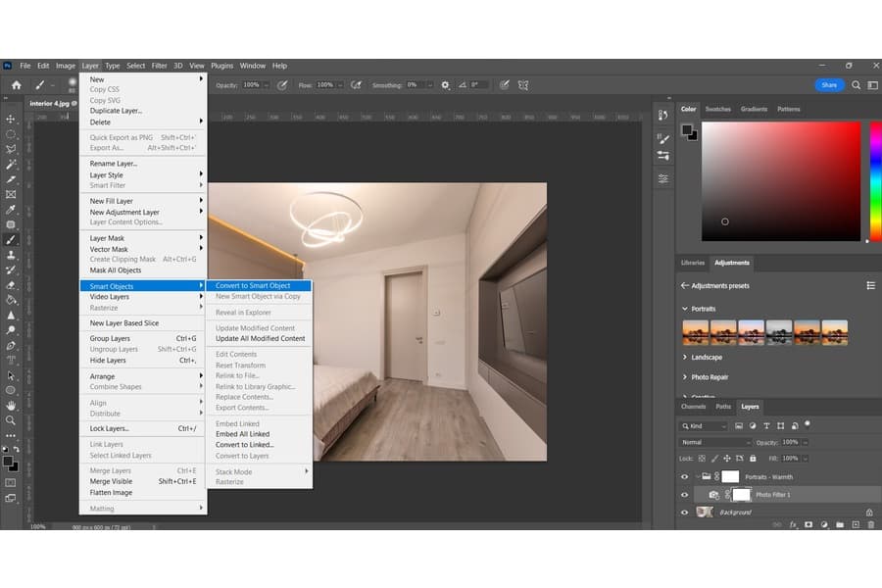Click the trash icon to delete the layer
The image size is (882, 588).
pyautogui.click(x=871, y=524)
